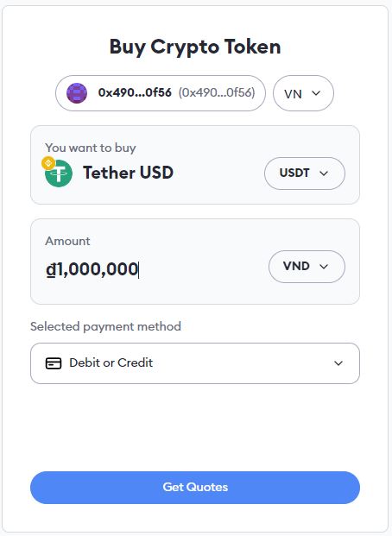Click the chevron next to USDT

click(x=324, y=173)
